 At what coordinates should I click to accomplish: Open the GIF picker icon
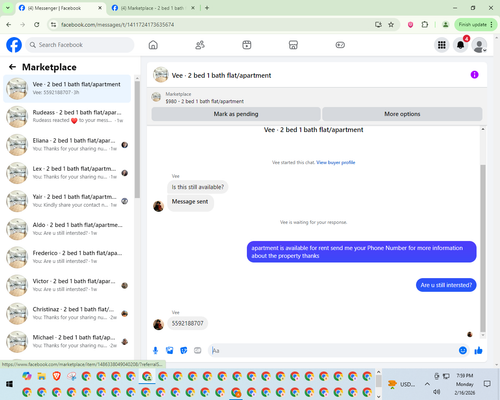point(198,350)
